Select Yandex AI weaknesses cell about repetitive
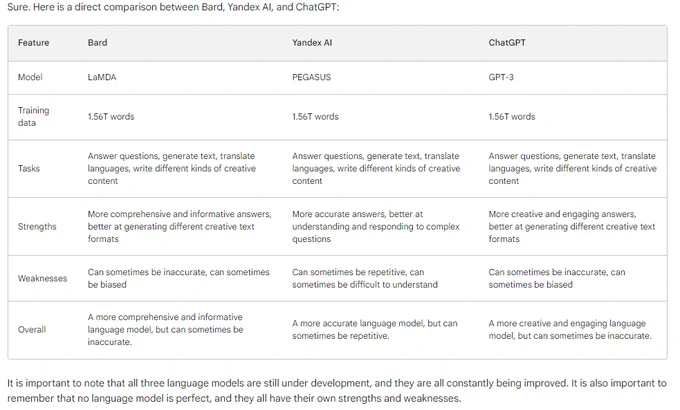The width and height of the screenshot is (680, 410). pos(365,279)
